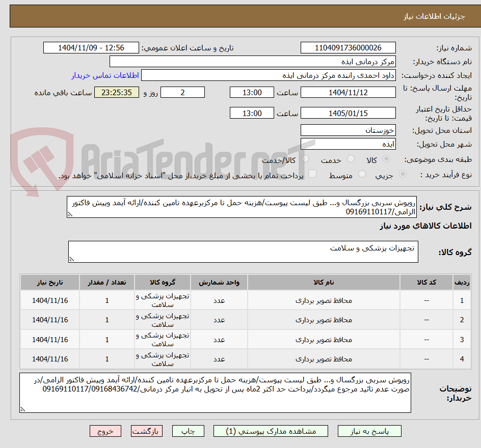Click date 1404/11/16 in row 3

pyautogui.click(x=50, y=340)
